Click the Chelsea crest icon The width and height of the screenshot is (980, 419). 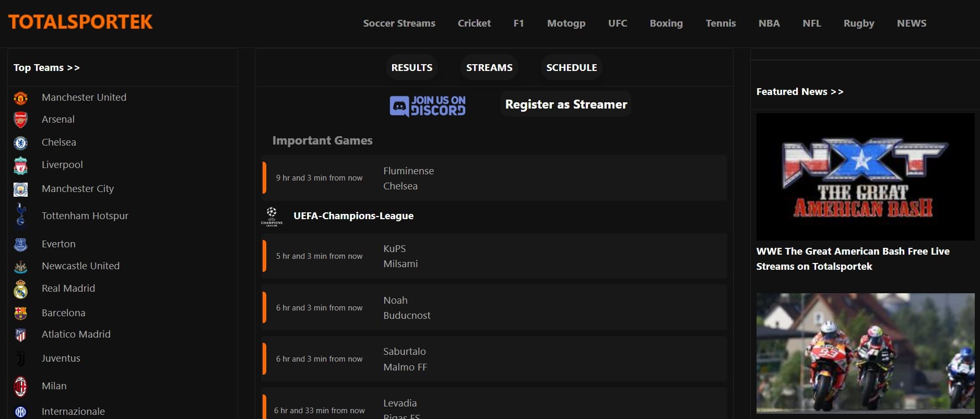tap(20, 142)
